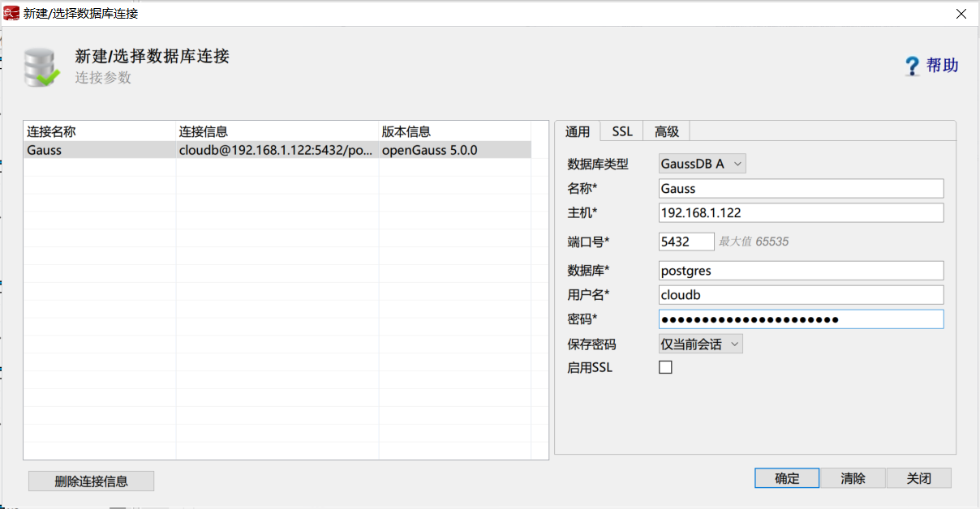Click the 用户名 cloudb field
This screenshot has width=980, height=509.
[x=801, y=295]
